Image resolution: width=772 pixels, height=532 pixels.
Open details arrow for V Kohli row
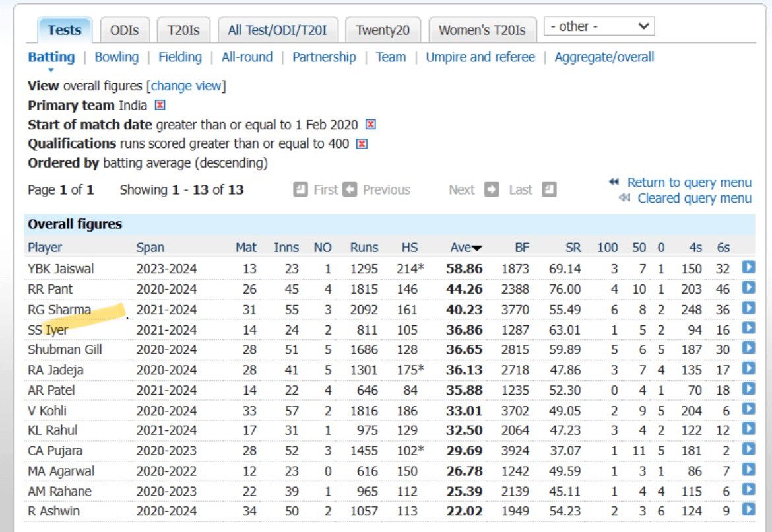click(748, 409)
